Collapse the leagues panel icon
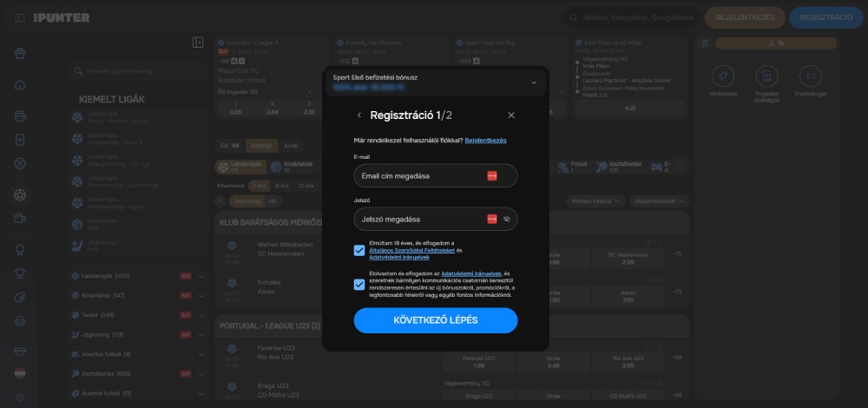The height and width of the screenshot is (408, 868). [x=198, y=43]
